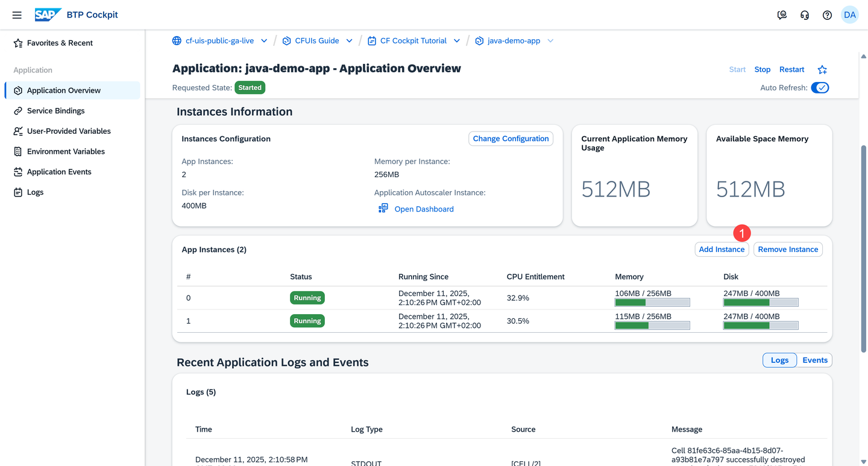Image resolution: width=868 pixels, height=466 pixels.
Task: Click the java-demo-app breadcrumb link
Action: pyautogui.click(x=514, y=41)
